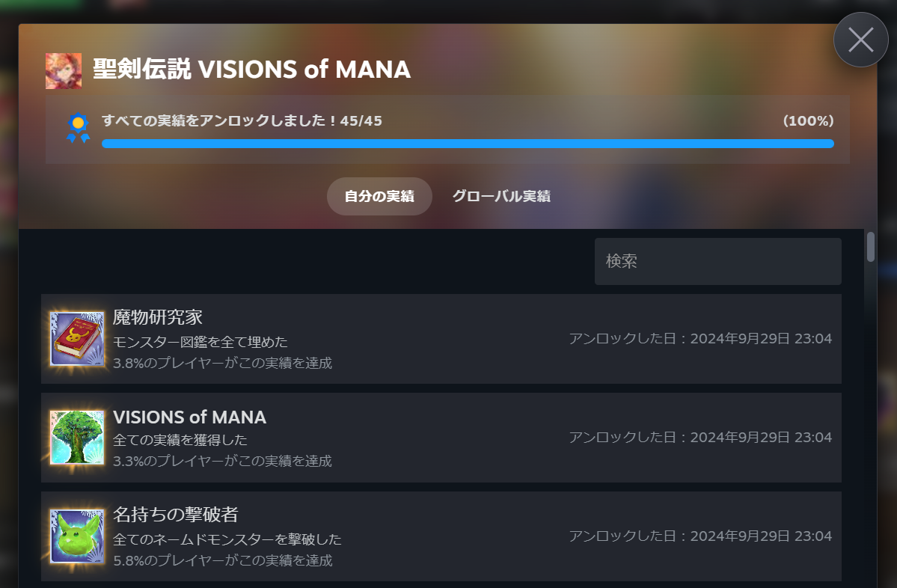
Task: Select the 魔物研究家 book achievement icon
Action: [x=76, y=339]
